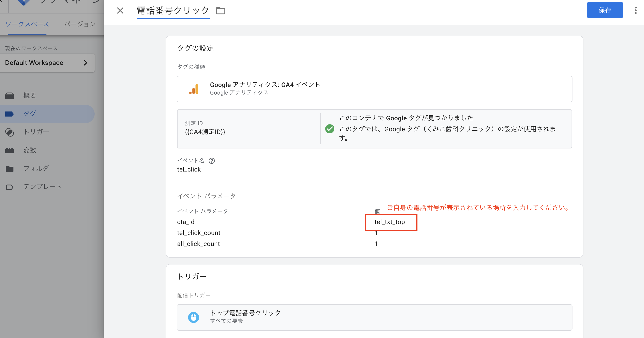Switch to the バージョン tab
The height and width of the screenshot is (338, 644).
(80, 24)
